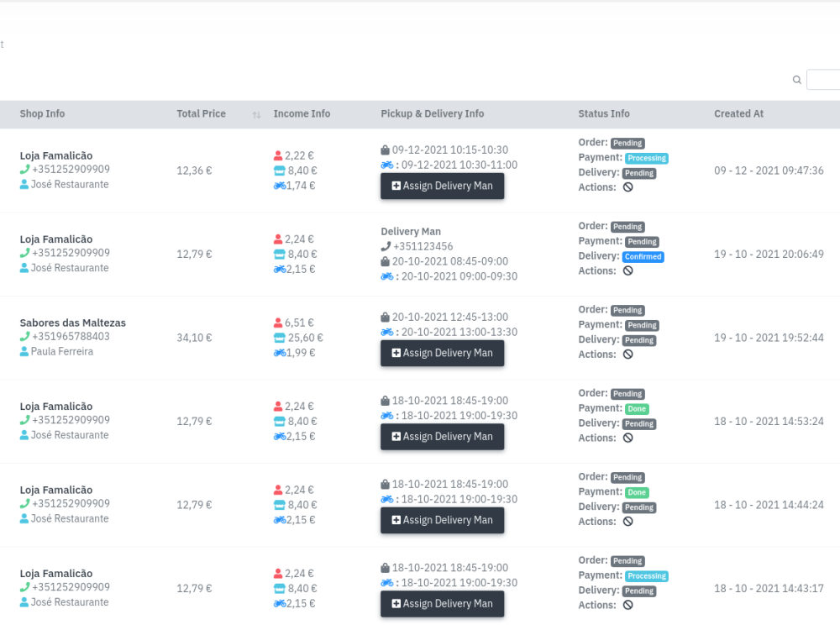This screenshot has width=840, height=630.
Task: Click Assign Delivery Man on Sabores das Maltezas order
Action: [x=442, y=353]
